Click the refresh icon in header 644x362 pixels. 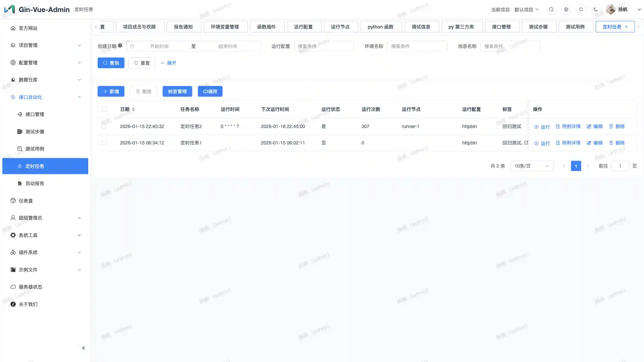pos(581,9)
